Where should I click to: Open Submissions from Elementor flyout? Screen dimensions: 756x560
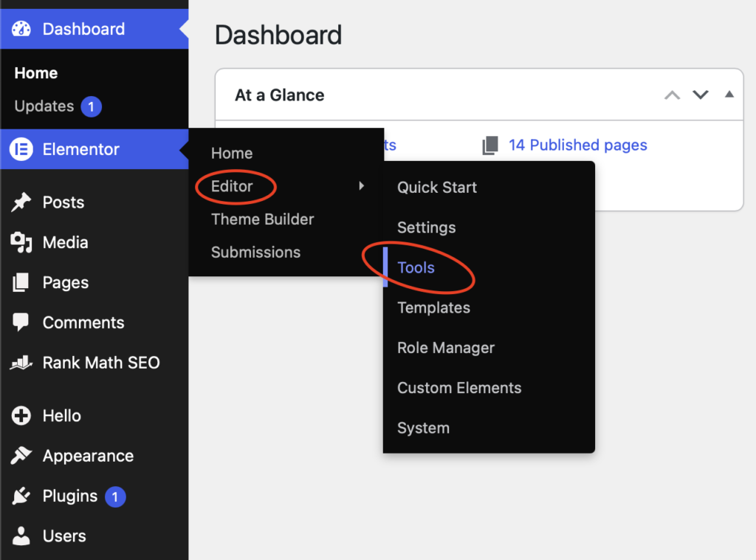coord(256,252)
